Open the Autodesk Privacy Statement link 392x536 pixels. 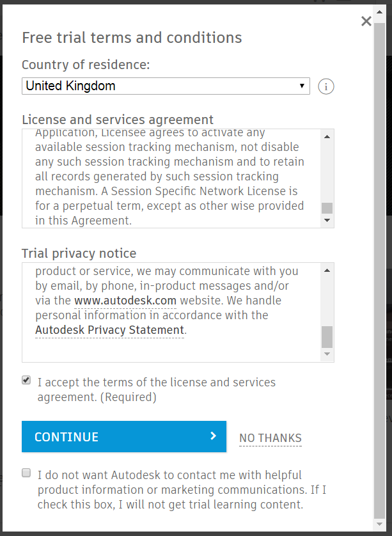pyautogui.click(x=110, y=330)
